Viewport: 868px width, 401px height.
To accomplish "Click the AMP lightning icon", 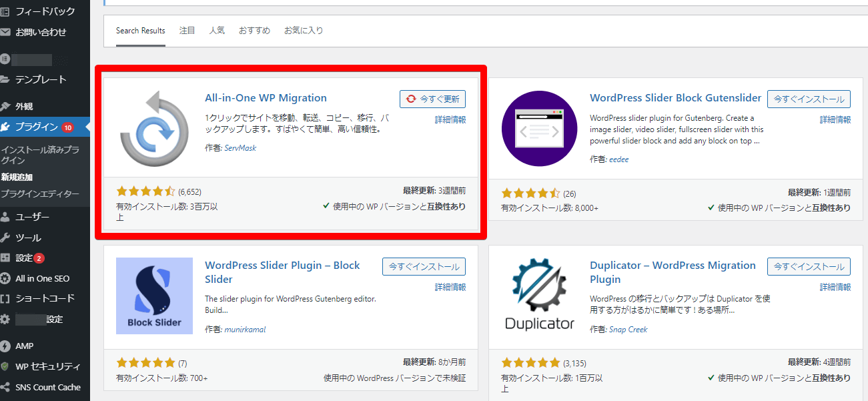I will point(5,346).
